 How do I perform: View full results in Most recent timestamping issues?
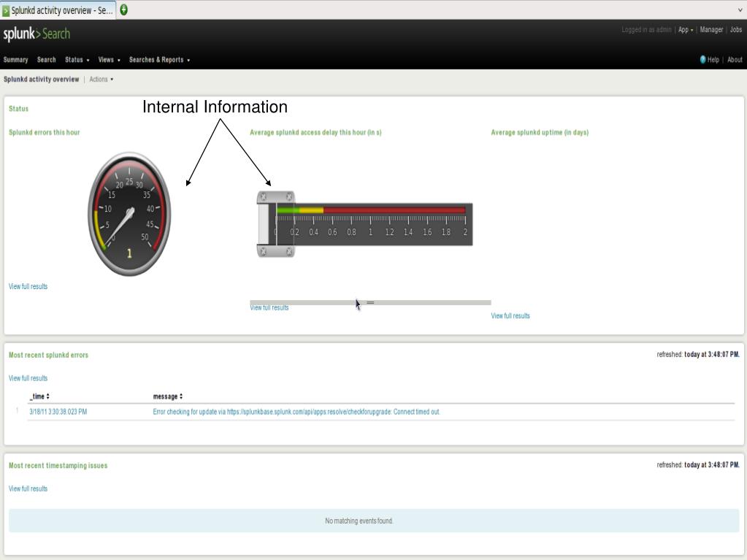pyautogui.click(x=28, y=488)
